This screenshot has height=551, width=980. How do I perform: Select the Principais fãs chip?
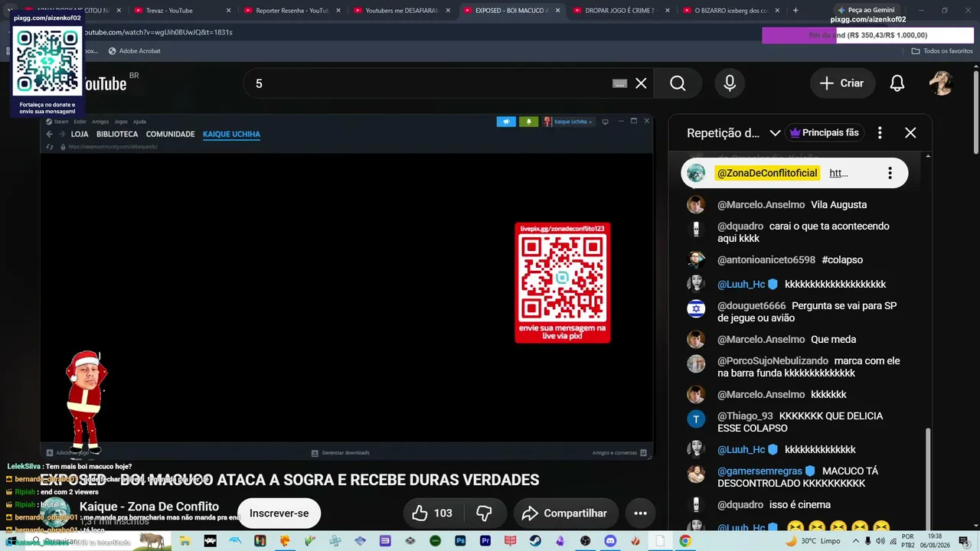point(824,132)
